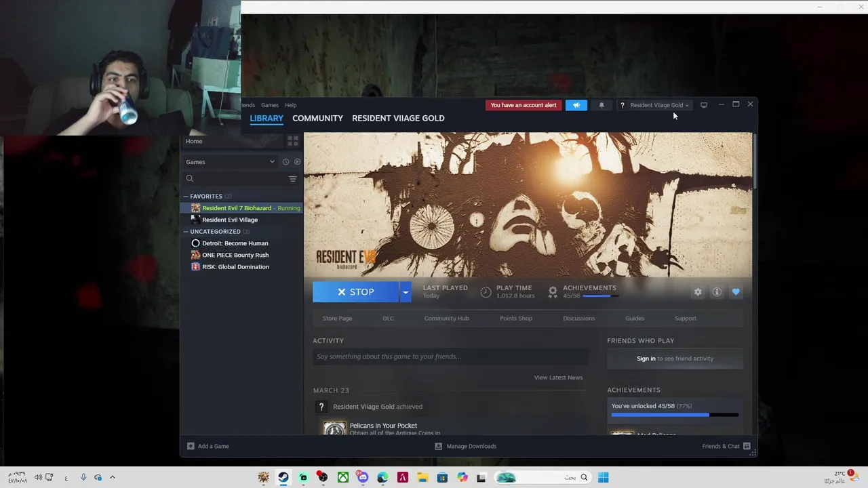Click the game page vertical scrollbar

(x=753, y=163)
